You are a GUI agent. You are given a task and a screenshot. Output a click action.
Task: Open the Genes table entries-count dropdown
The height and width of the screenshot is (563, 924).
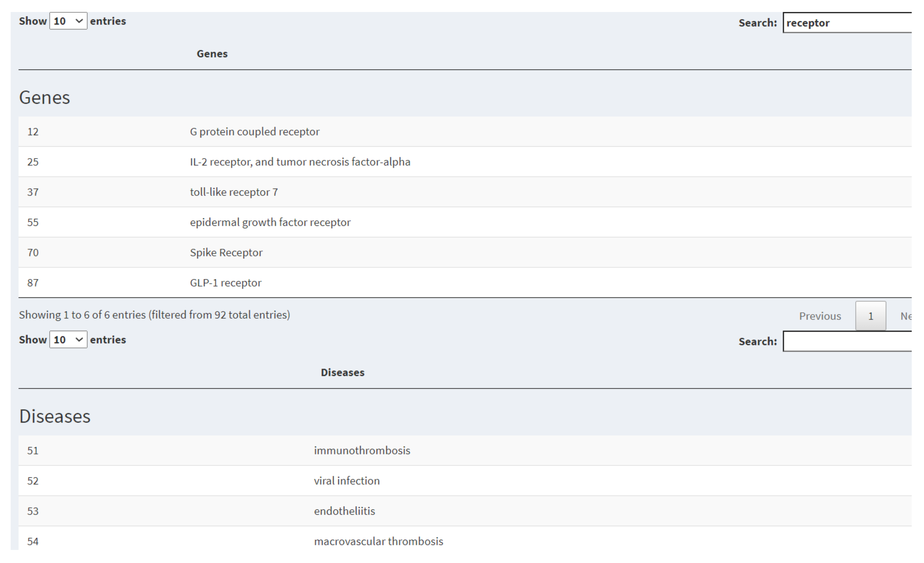coord(68,21)
